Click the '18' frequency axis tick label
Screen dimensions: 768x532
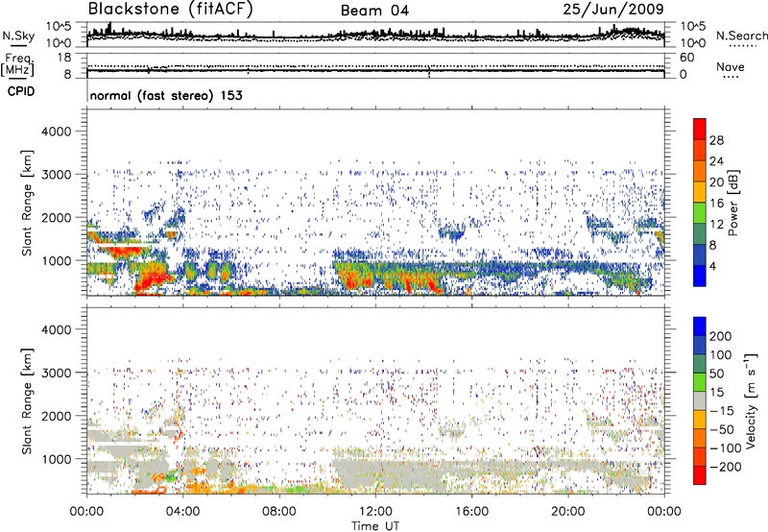point(64,58)
